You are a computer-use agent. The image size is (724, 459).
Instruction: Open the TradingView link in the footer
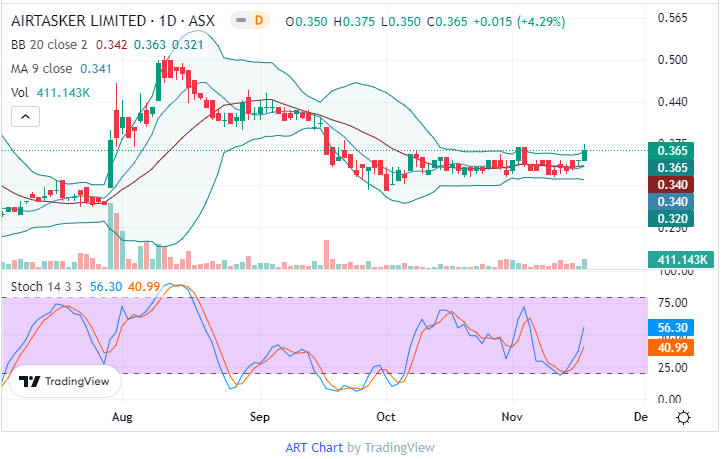(399, 447)
